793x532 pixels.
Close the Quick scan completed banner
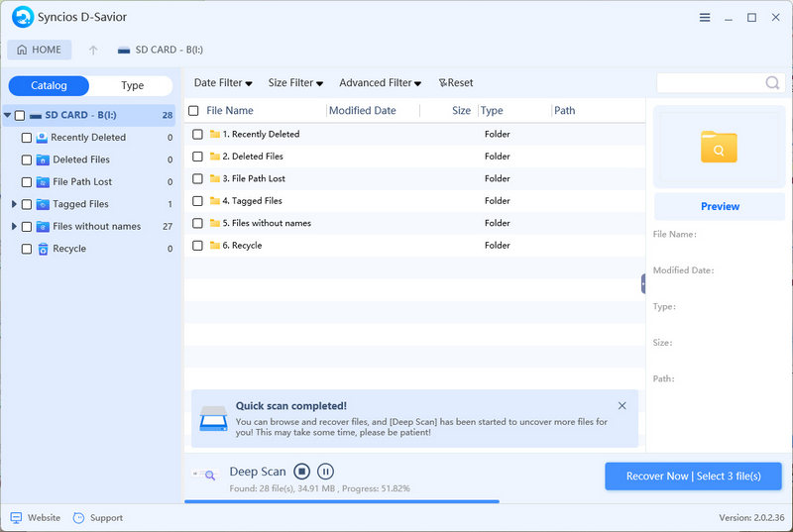pyautogui.click(x=623, y=406)
